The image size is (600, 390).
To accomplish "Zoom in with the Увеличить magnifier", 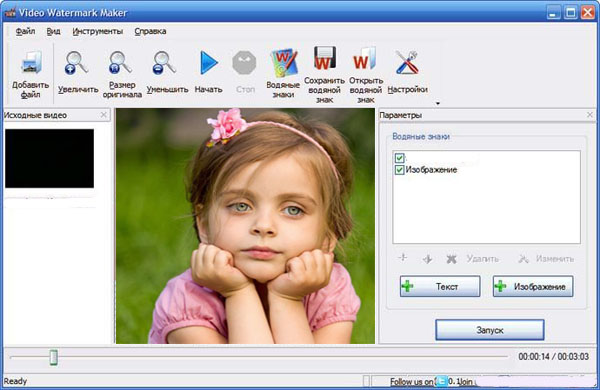I will point(76,62).
